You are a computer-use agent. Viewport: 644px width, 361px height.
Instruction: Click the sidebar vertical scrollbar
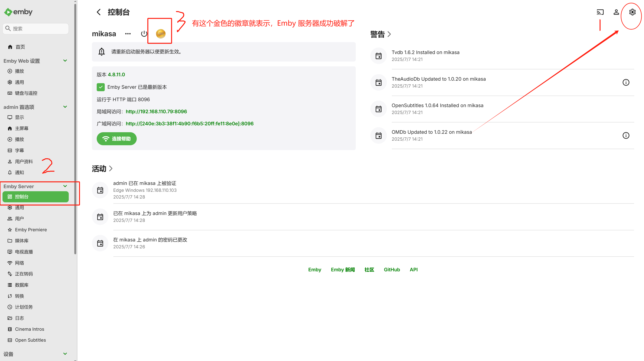click(75, 125)
